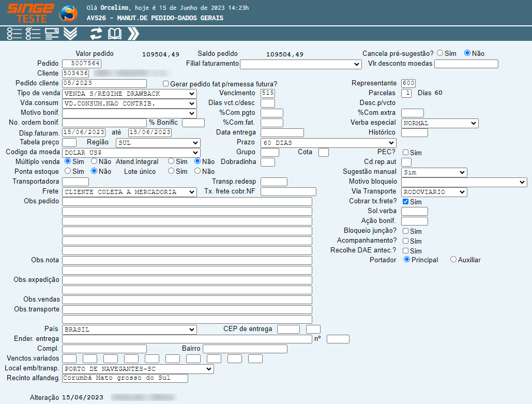Screen dimensions: 532x404
Task: Click the Pedido number field
Action: coord(82,64)
